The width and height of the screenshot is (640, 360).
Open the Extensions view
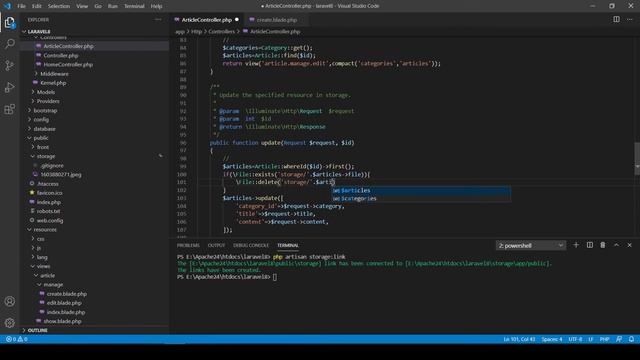coord(10,109)
